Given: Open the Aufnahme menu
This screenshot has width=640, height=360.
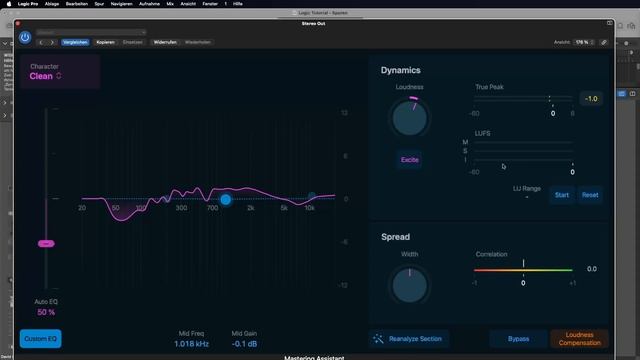Looking at the screenshot, I should click(x=149, y=4).
